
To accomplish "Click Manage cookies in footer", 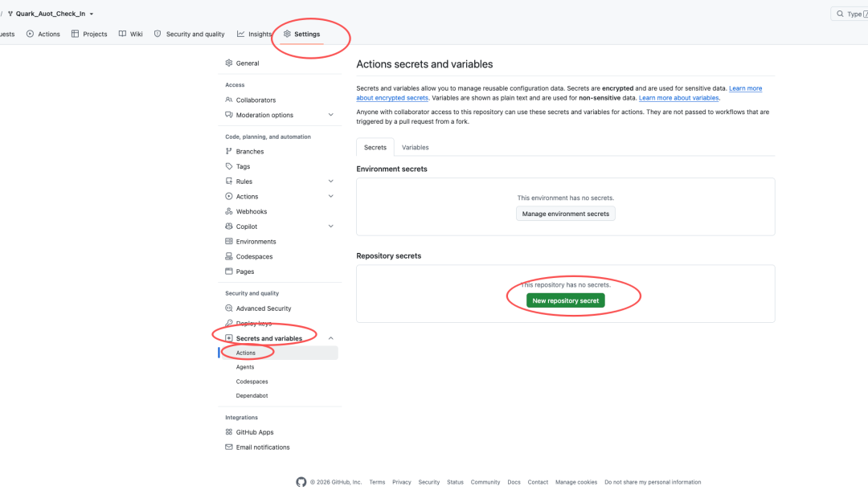I will pyautogui.click(x=575, y=482).
